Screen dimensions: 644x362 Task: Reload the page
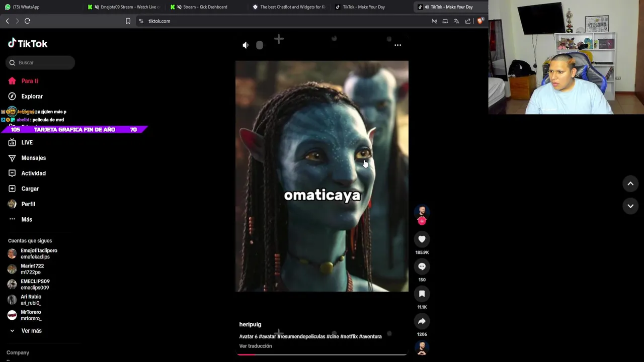coord(28,21)
